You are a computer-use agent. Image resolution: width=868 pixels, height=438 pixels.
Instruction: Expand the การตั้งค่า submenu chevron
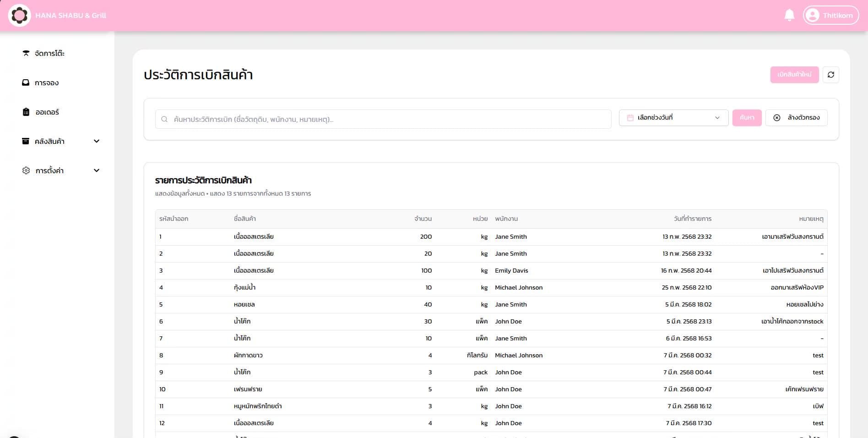point(97,170)
